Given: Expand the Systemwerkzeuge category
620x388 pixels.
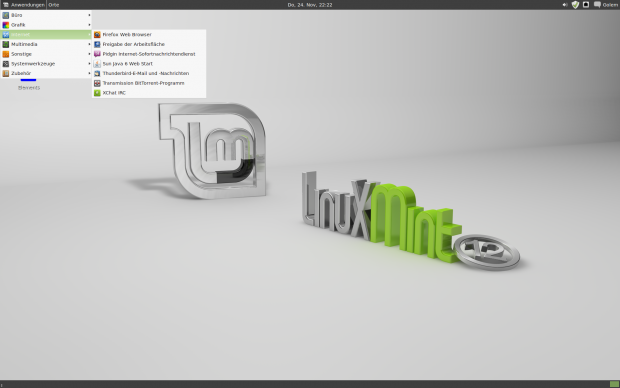Looking at the screenshot, I should click(x=46, y=63).
